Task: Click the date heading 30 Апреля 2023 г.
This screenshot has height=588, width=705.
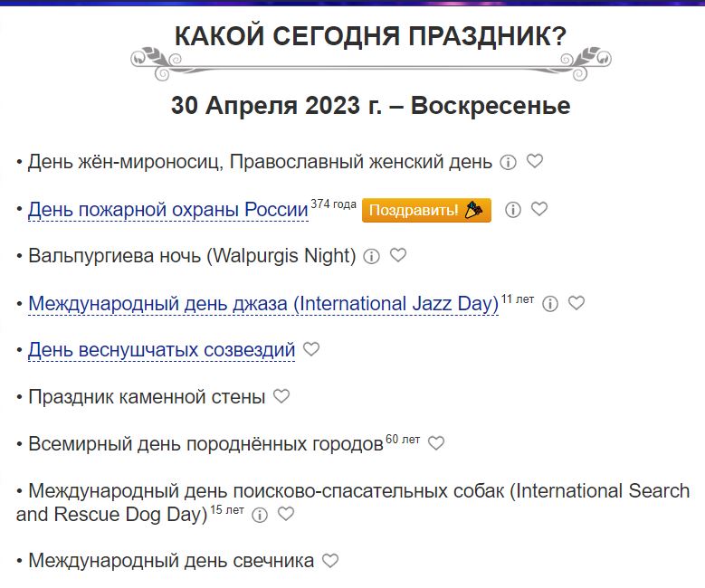Action: coord(370,106)
